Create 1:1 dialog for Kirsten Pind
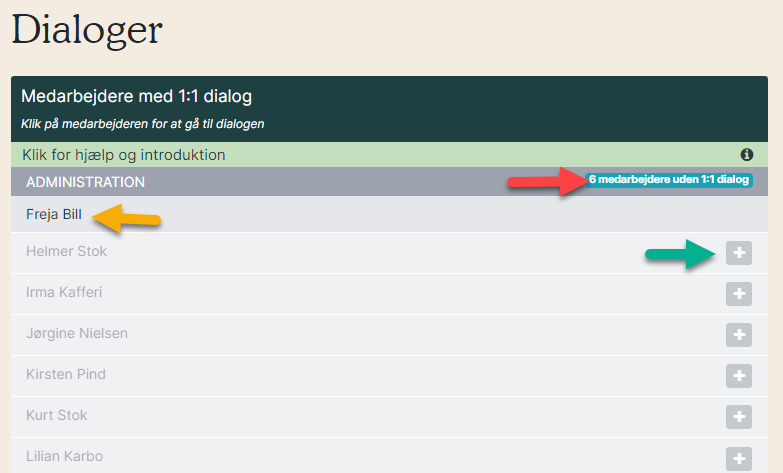 [739, 376]
